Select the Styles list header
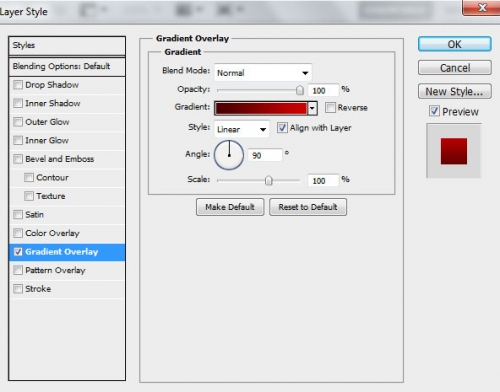This screenshot has width=500, height=392. click(67, 45)
